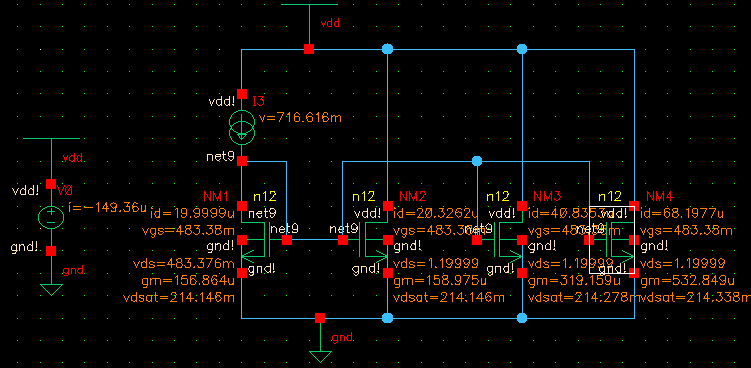Select the top vdd supply symbol
Viewport: 751px width, 368px height.
coord(309,5)
